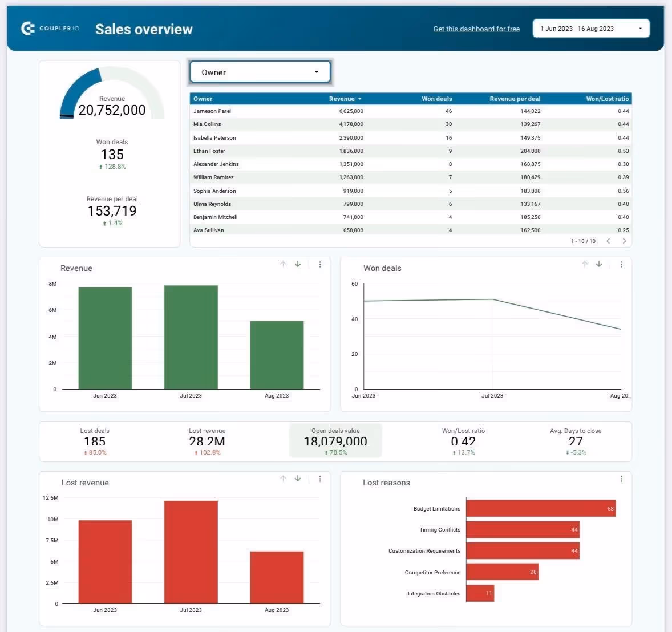This screenshot has height=632, width=672.
Task: Click the download arrow on the Won deals chart
Action: point(598,264)
